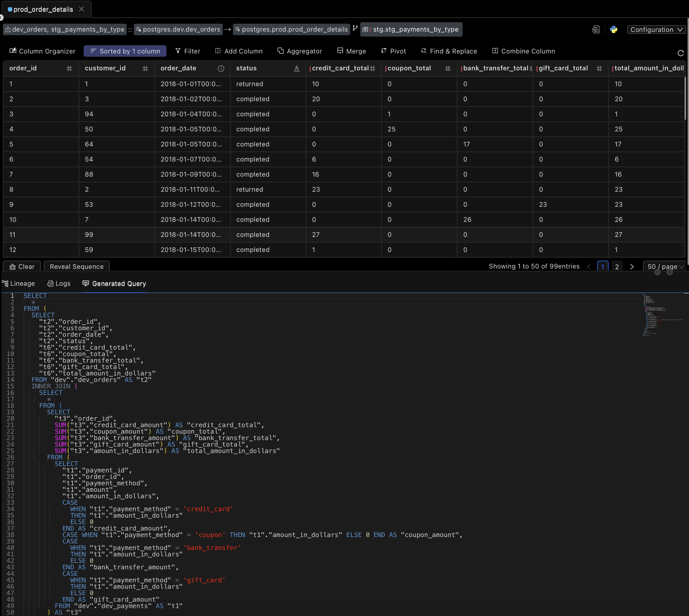Click the order_id column header
689x616 pixels.
click(41, 68)
